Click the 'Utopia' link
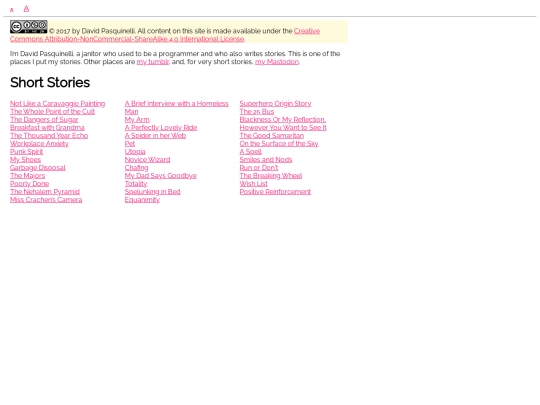 (x=135, y=152)
